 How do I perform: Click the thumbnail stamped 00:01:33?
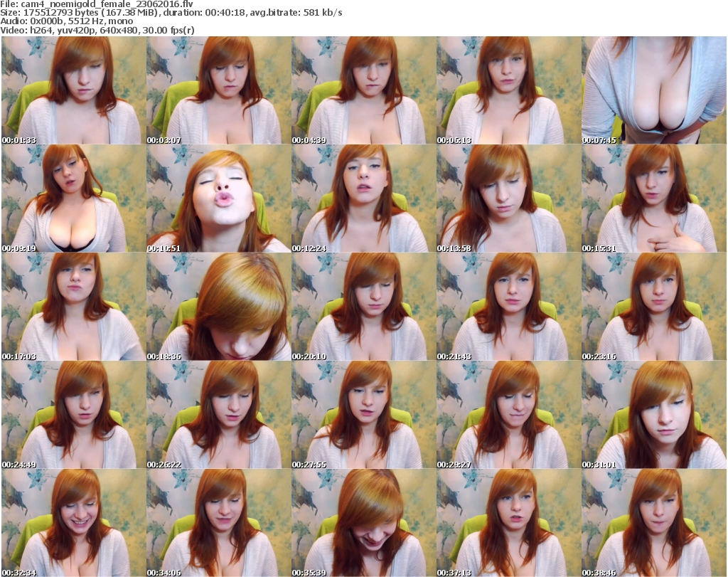pos(73,90)
